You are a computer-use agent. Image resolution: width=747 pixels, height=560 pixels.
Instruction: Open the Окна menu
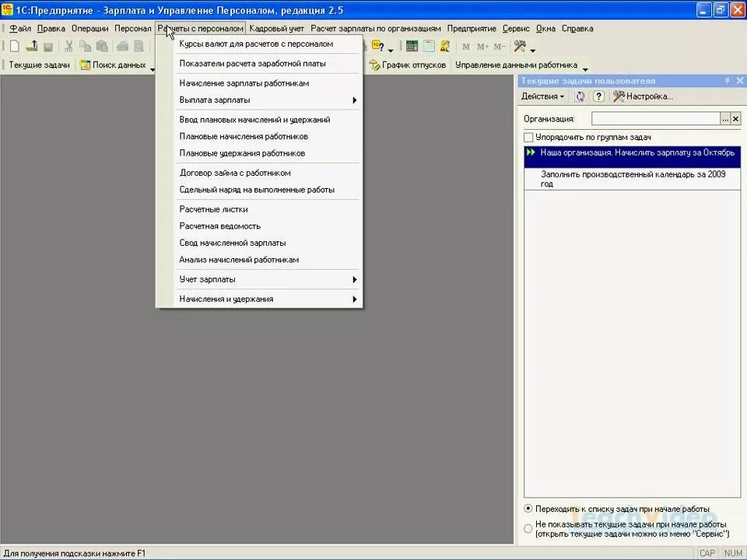pyautogui.click(x=545, y=29)
